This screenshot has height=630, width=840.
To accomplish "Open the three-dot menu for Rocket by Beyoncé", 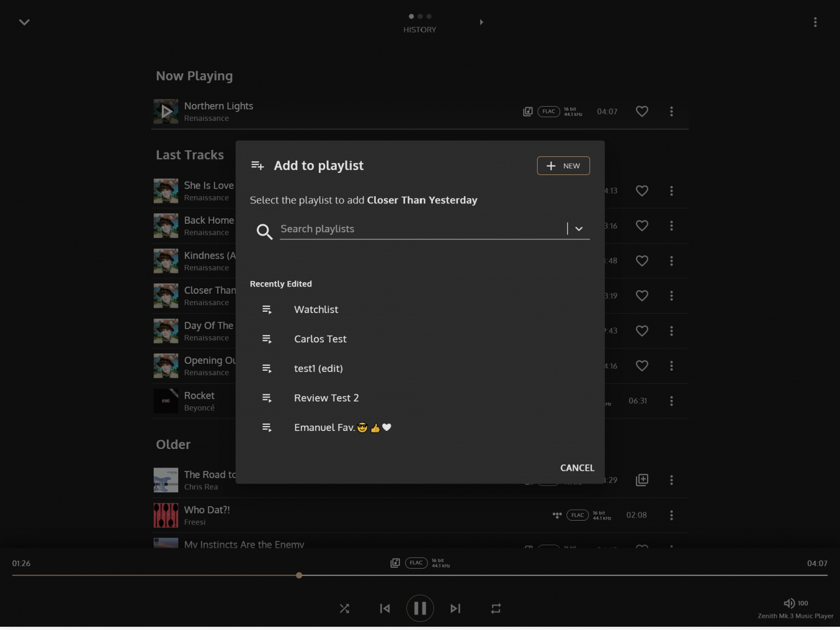I will pos(672,401).
